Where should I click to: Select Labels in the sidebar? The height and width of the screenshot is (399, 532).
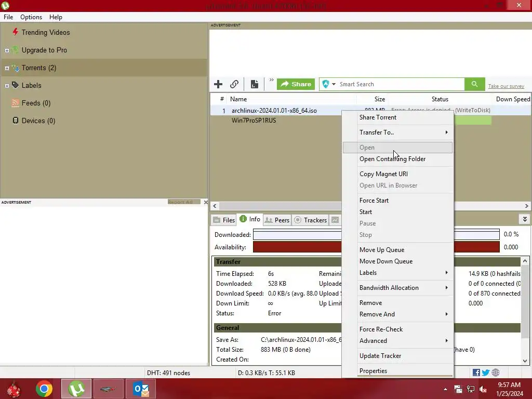click(31, 86)
